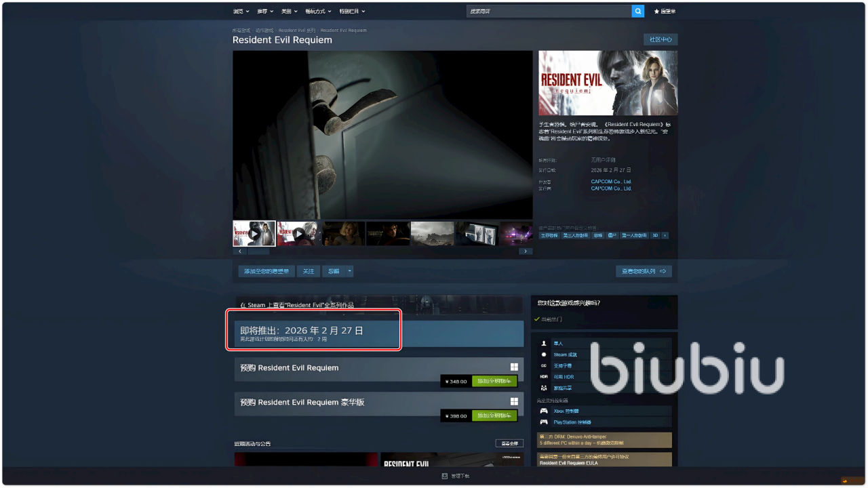Click the CC subtitles feature icon
Viewport: 868px width, 488px height.
[x=544, y=365]
